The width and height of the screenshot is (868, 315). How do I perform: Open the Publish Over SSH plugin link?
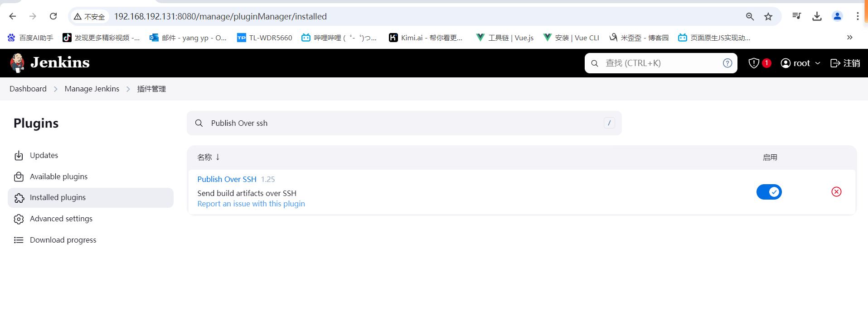click(x=227, y=179)
